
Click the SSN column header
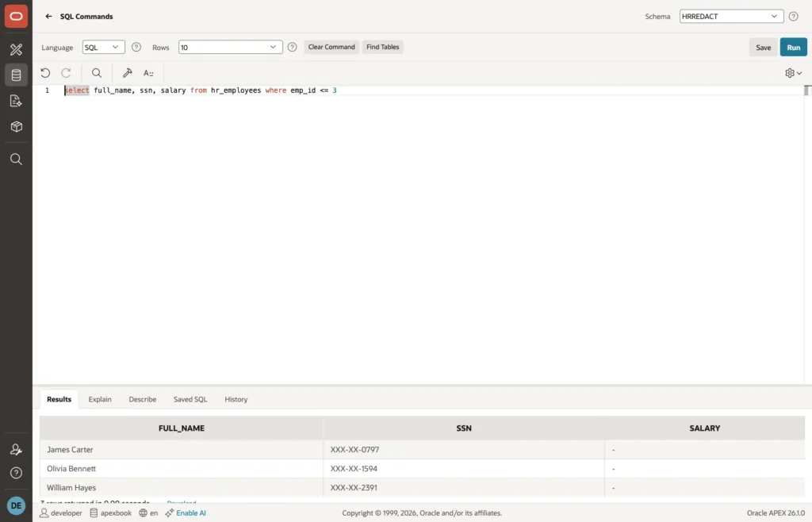click(463, 428)
